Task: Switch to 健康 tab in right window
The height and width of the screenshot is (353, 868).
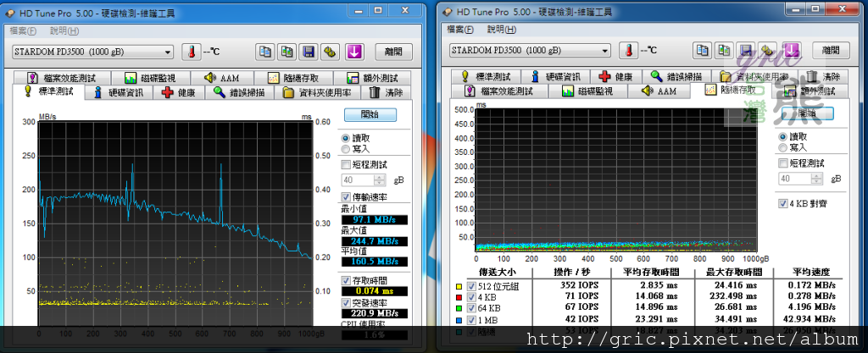Action: click(x=615, y=76)
